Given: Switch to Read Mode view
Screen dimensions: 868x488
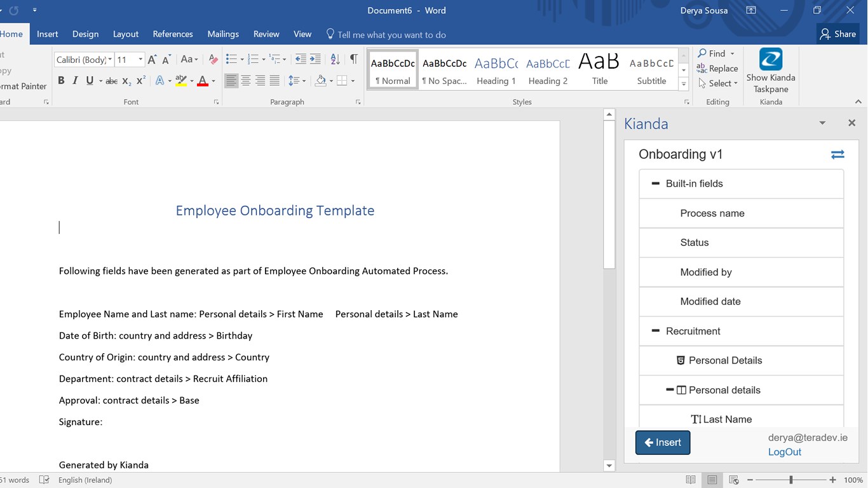Looking at the screenshot, I should pyautogui.click(x=691, y=480).
